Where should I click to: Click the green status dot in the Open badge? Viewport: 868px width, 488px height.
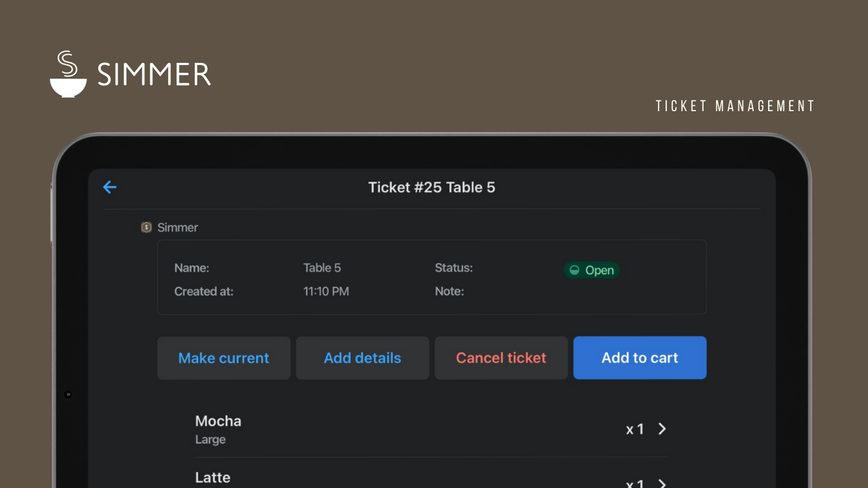[x=575, y=270]
